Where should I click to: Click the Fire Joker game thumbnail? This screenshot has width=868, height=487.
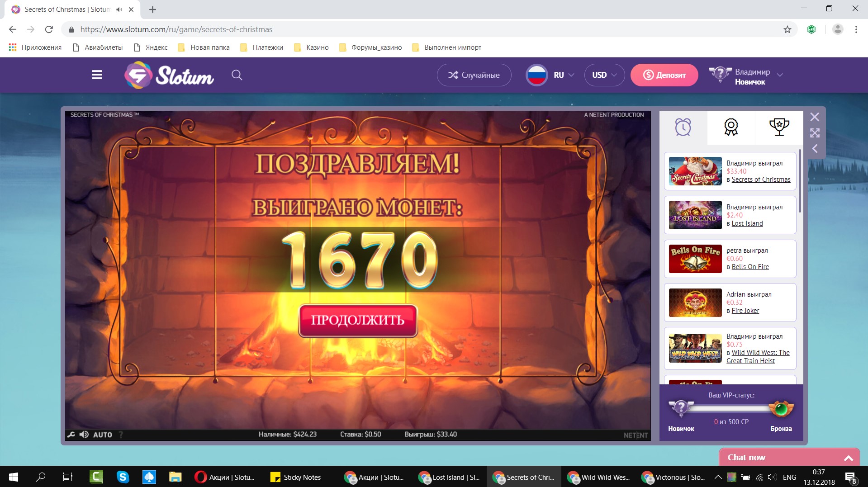pyautogui.click(x=695, y=303)
